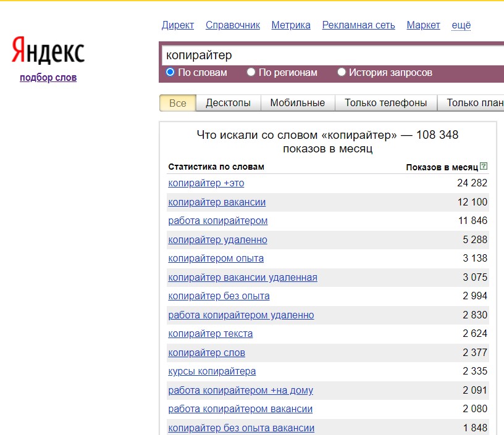Open the копирайтер текста query link

211,334
